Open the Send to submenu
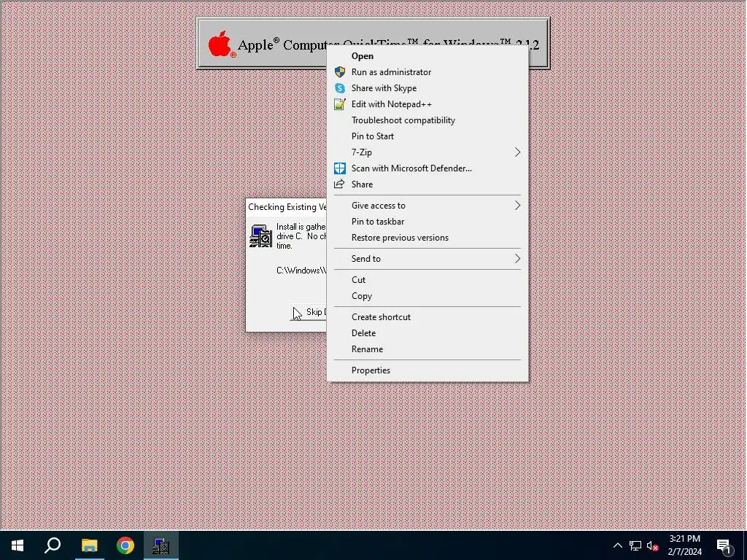The height and width of the screenshot is (560, 747). [x=427, y=259]
